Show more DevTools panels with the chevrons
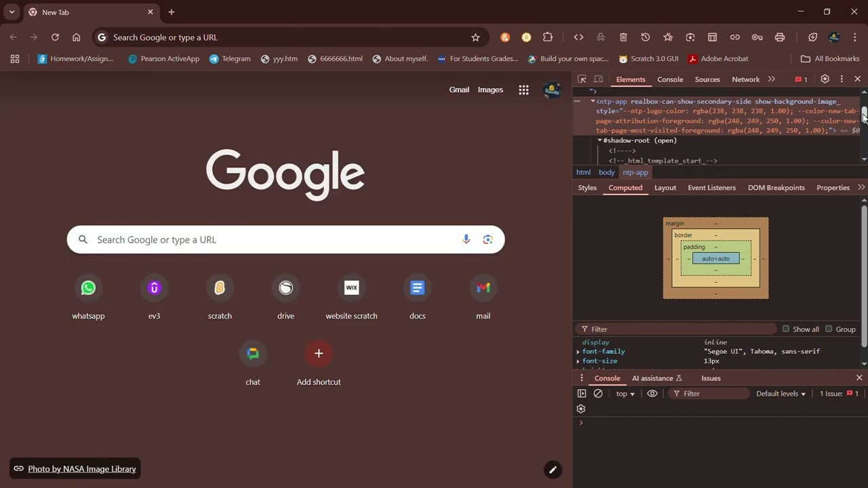The height and width of the screenshot is (488, 868). (771, 79)
